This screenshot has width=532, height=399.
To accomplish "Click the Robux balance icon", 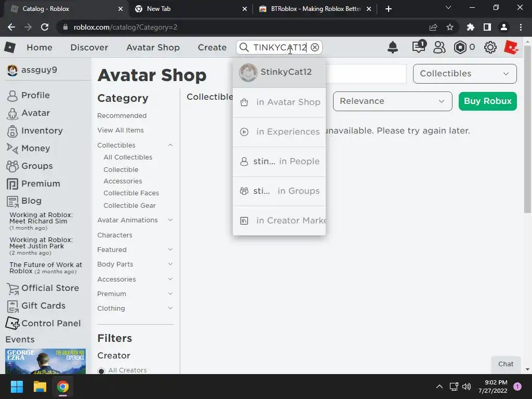I will point(460,47).
